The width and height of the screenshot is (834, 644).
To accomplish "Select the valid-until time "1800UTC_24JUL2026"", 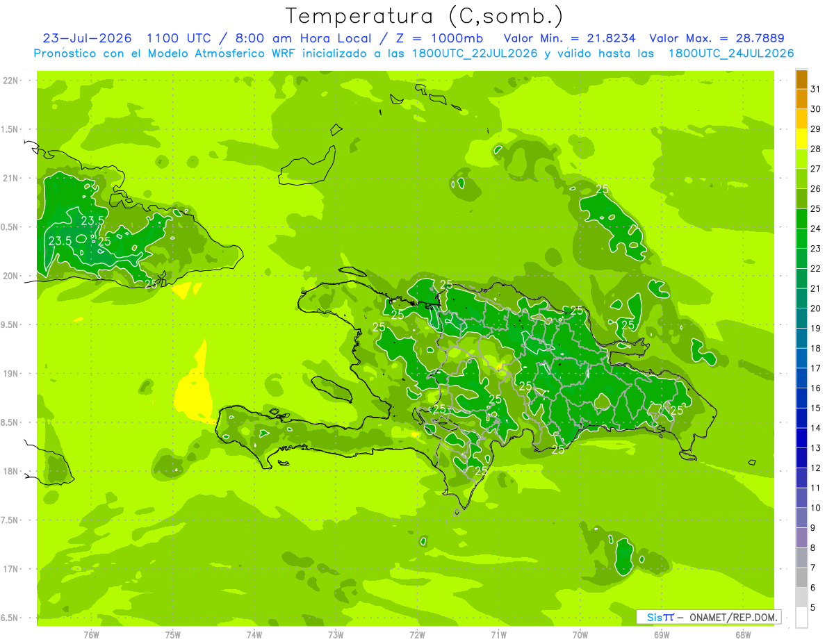I will pyautogui.click(x=730, y=53).
